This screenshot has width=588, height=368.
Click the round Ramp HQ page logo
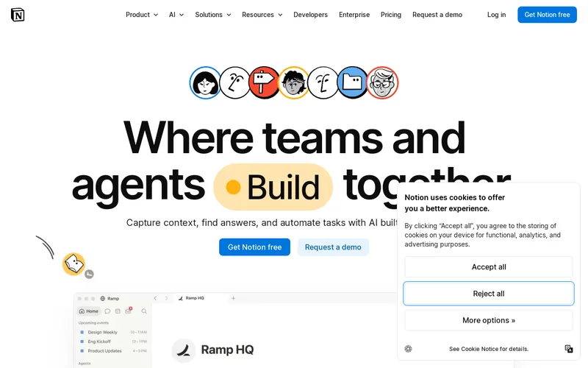click(184, 350)
